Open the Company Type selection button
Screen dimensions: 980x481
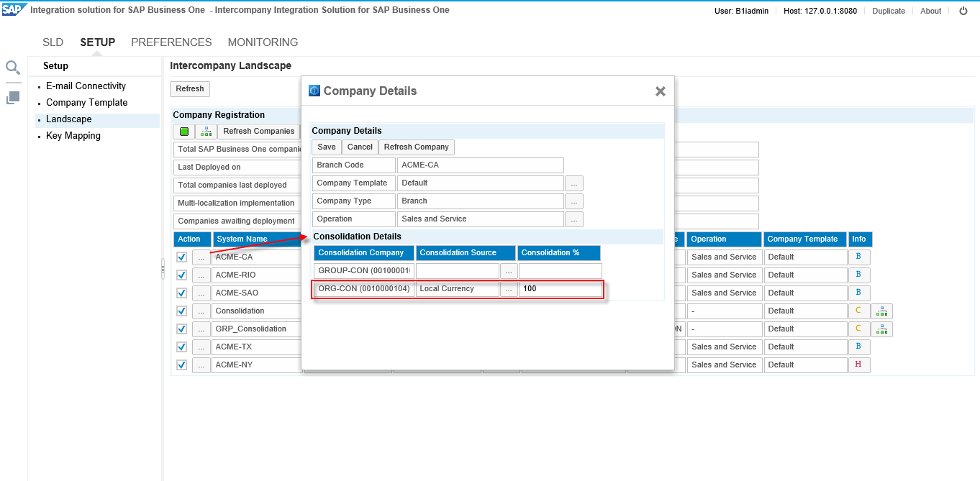573,201
